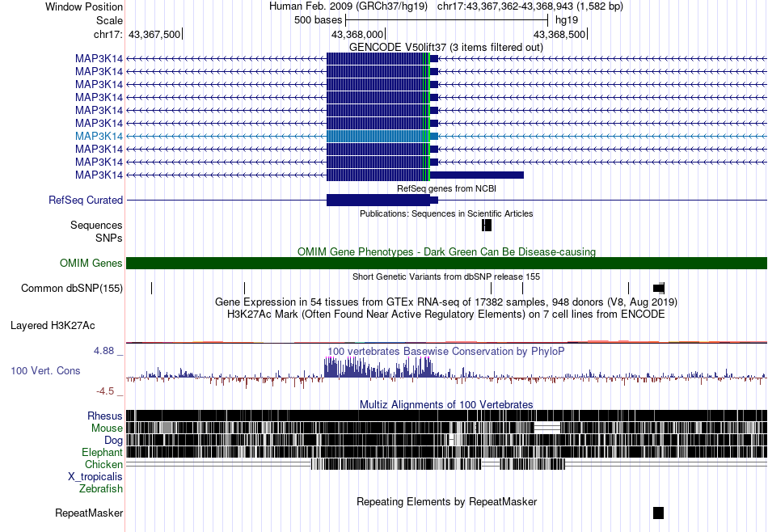
Task: Click the chr17 position range text
Action: 530,6
